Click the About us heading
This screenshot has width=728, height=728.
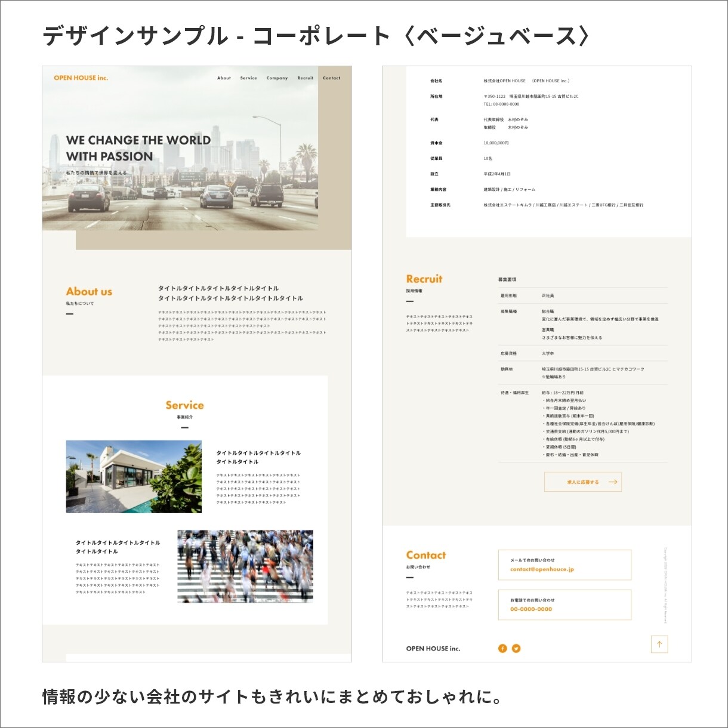[89, 292]
